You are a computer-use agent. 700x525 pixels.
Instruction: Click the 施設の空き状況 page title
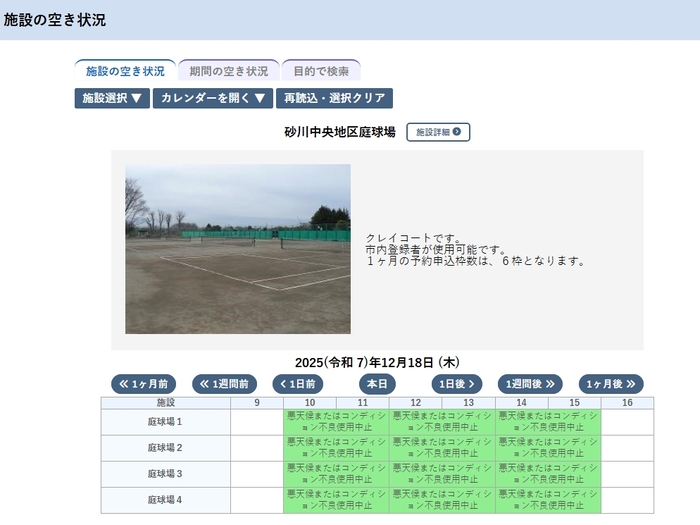click(54, 20)
